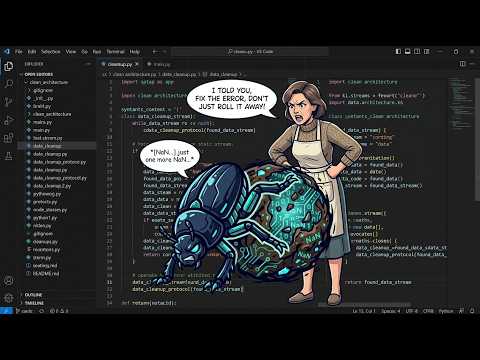Click the Ln, Col cursor position indicator
Screen dimensions: 480x360
coord(364,311)
